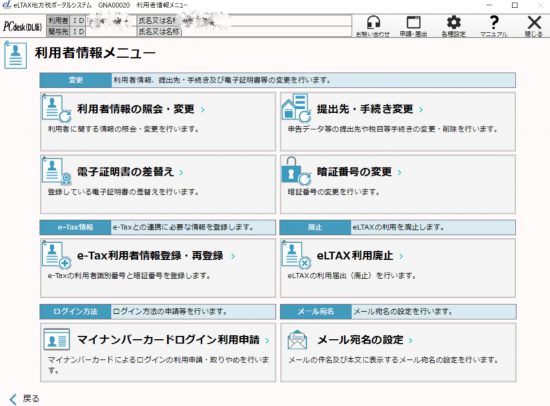Click text 利用者に関する情報の照会・変更を行います。

(123, 129)
